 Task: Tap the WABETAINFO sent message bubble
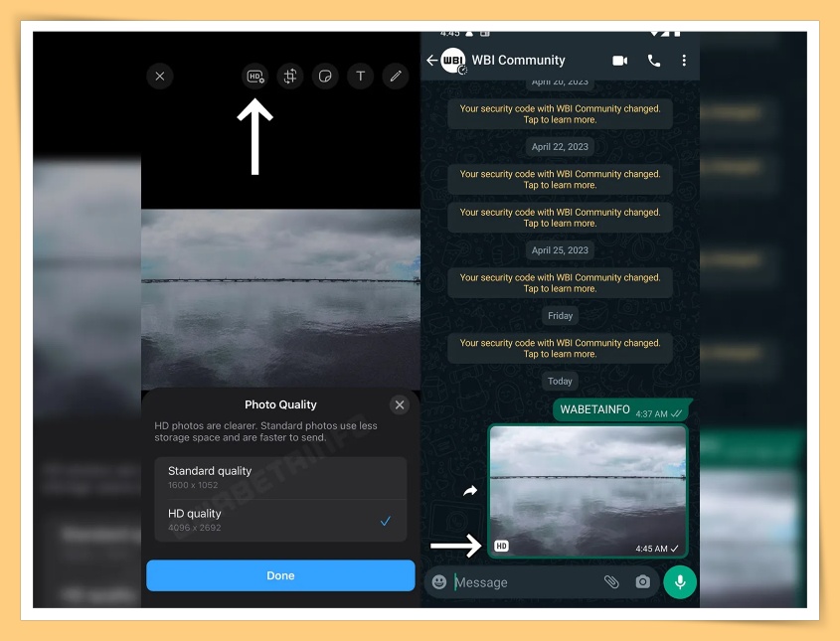tap(621, 410)
